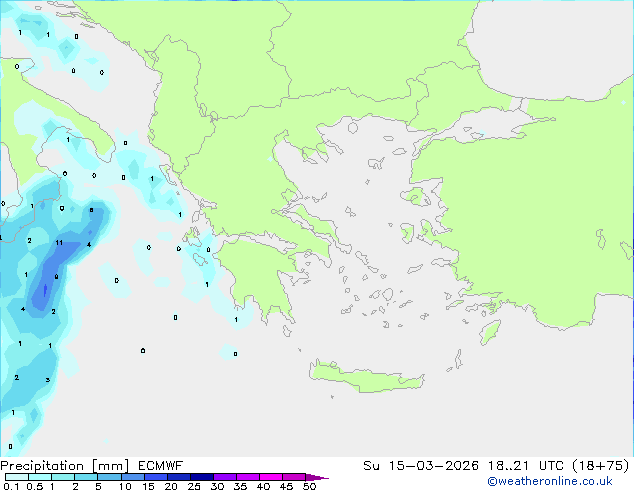Screen dimensions: 634x490
Task: Click the island of Crete on the map
Action: click(x=366, y=377)
